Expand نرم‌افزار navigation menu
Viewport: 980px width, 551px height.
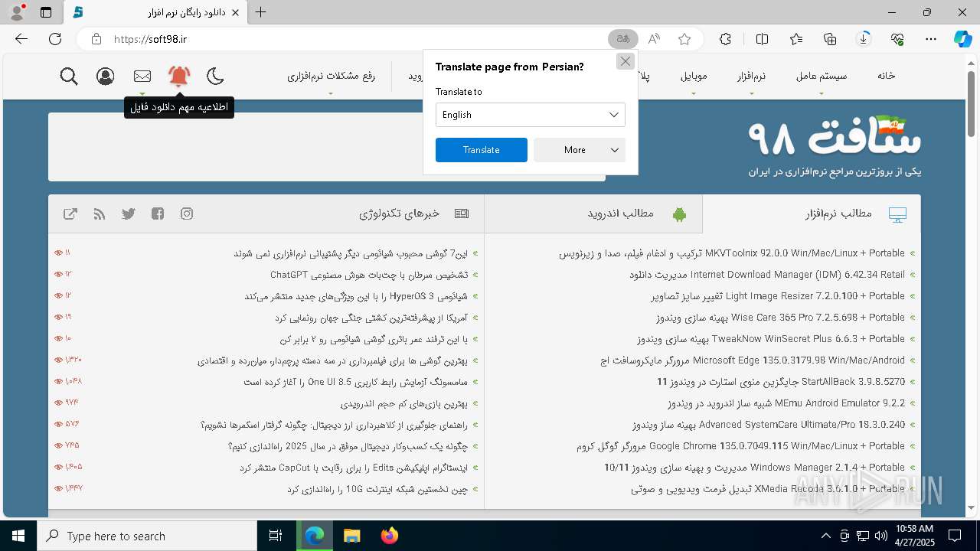tap(751, 76)
